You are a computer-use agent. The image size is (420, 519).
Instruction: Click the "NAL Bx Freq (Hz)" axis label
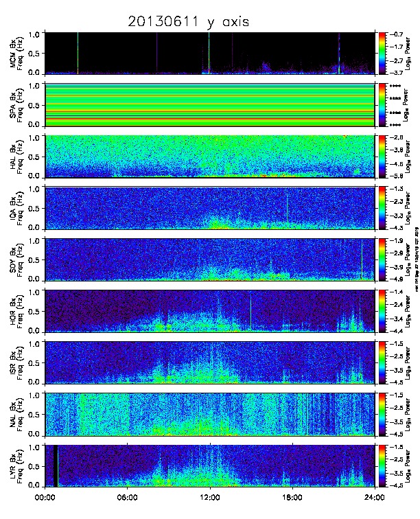coord(16,415)
